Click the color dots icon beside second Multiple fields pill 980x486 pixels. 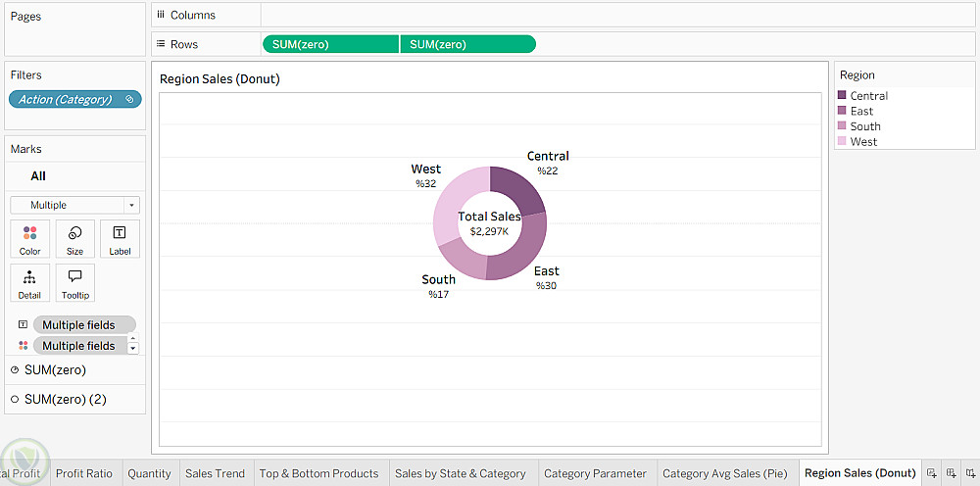point(24,346)
